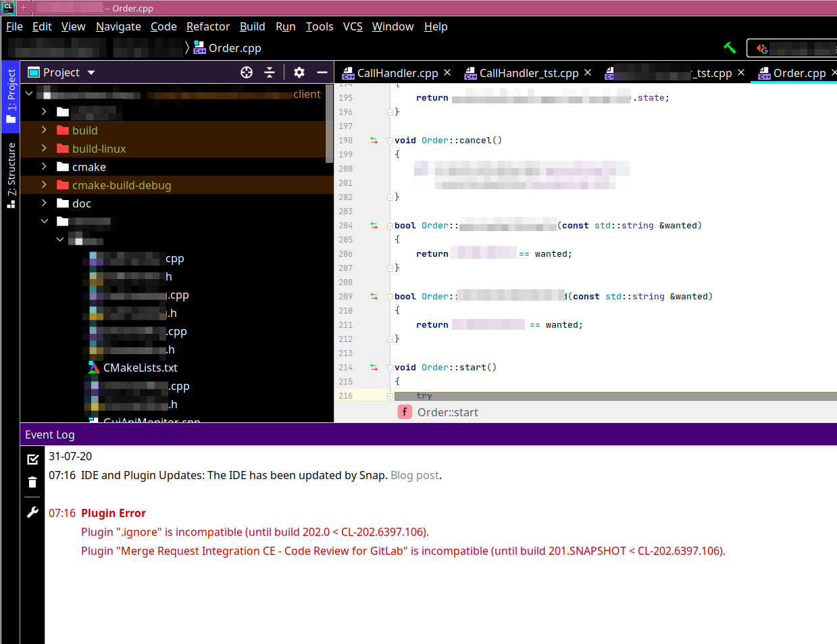Click the locate-in-project target icon
The width and height of the screenshot is (837, 644).
tap(247, 72)
